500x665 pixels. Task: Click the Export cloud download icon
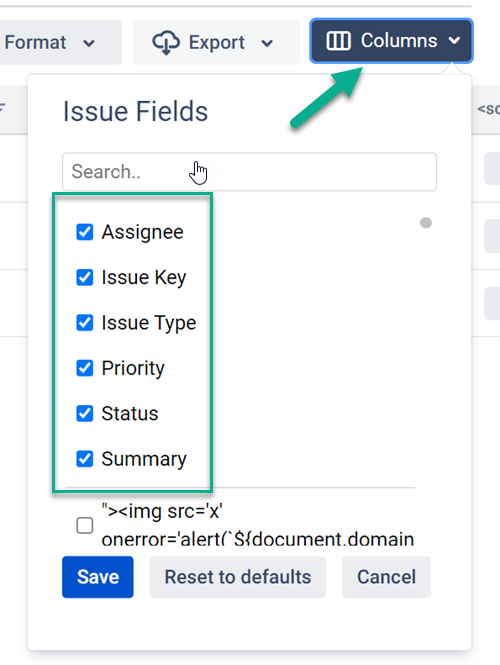pyautogui.click(x=166, y=43)
